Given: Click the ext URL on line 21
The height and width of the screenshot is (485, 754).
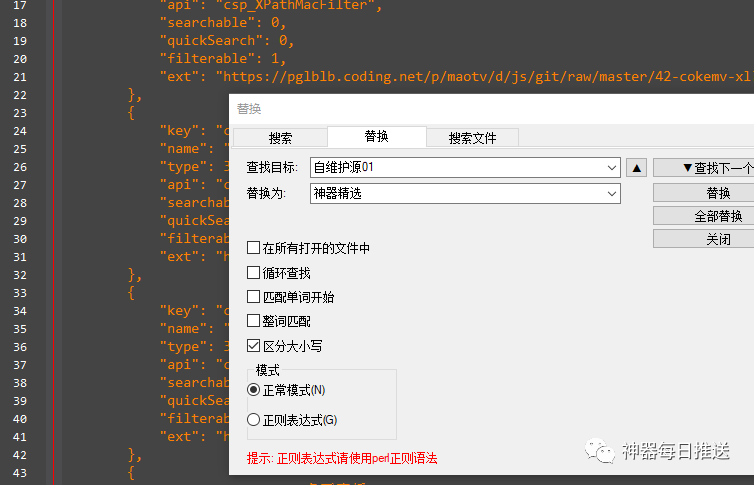Looking at the screenshot, I should point(487,77).
